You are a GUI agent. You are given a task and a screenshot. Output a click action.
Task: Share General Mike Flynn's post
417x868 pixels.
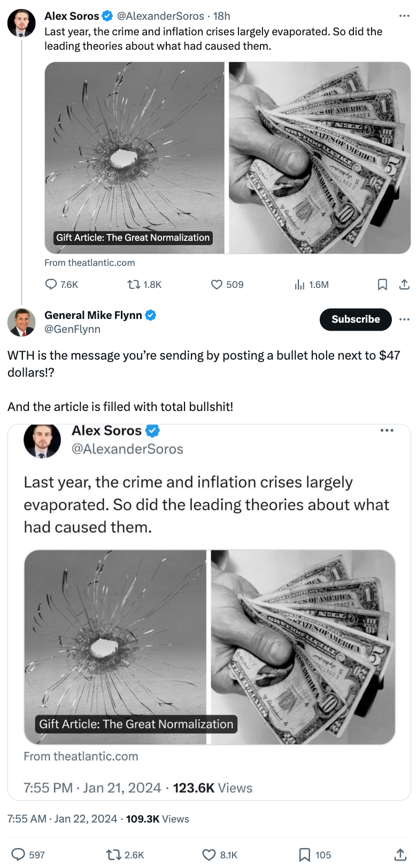click(399, 855)
